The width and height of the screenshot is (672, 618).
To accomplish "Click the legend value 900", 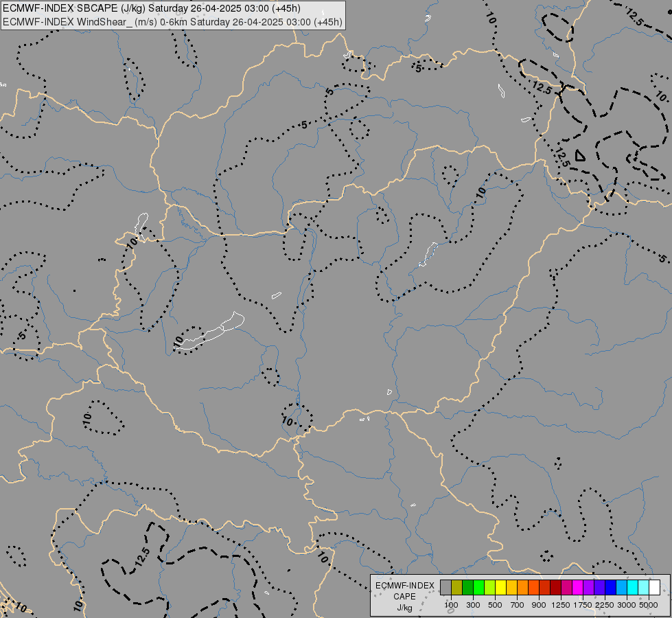I will click(x=539, y=605).
